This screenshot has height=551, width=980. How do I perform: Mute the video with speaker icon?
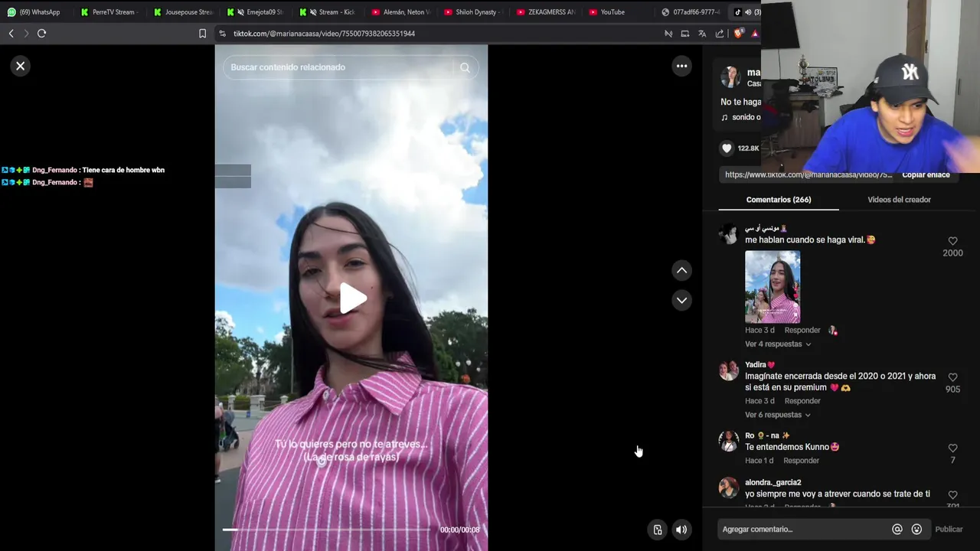681,530
